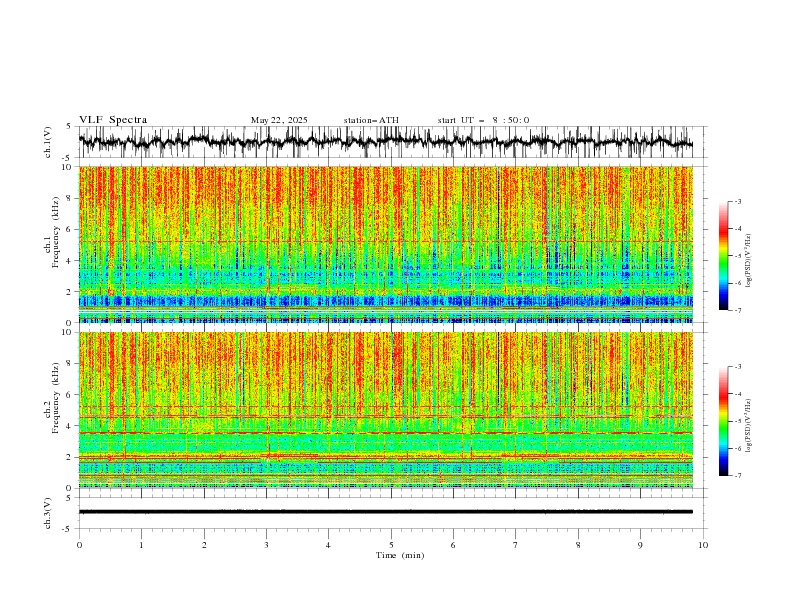Click time axis tick label "3"
This screenshot has width=792, height=612.
click(266, 545)
